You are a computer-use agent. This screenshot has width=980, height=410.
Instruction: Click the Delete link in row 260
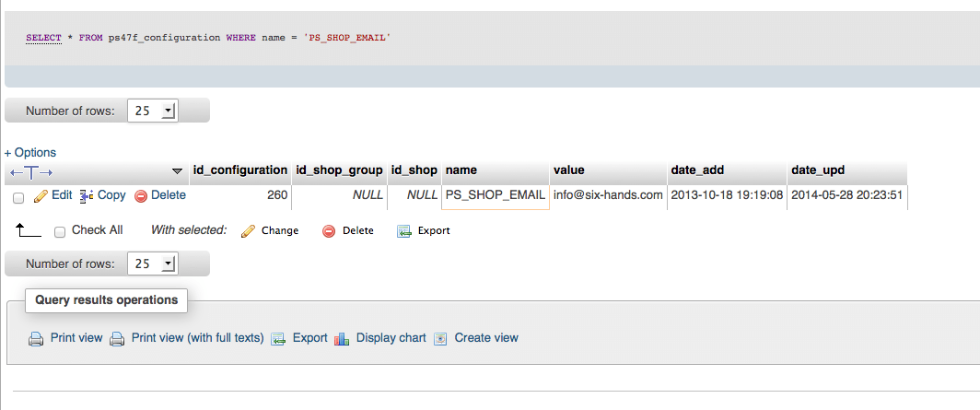pyautogui.click(x=169, y=195)
